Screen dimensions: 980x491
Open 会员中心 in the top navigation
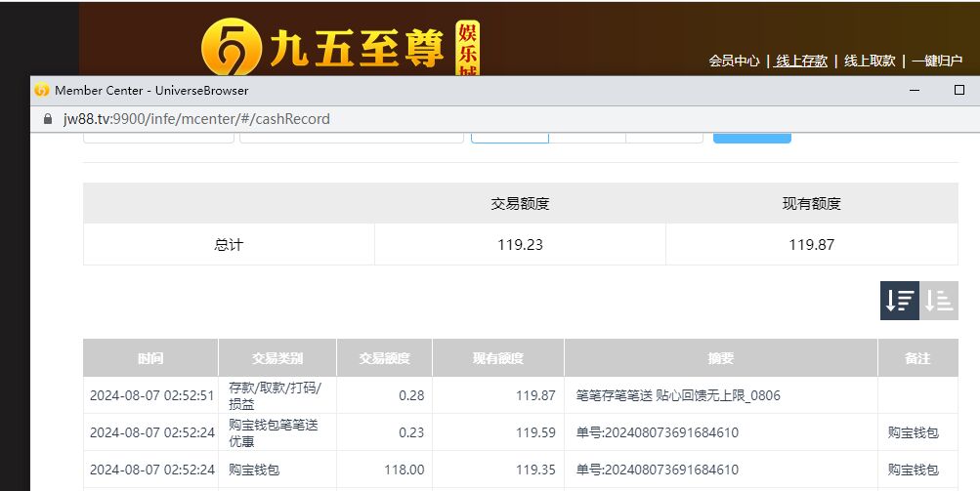point(734,61)
